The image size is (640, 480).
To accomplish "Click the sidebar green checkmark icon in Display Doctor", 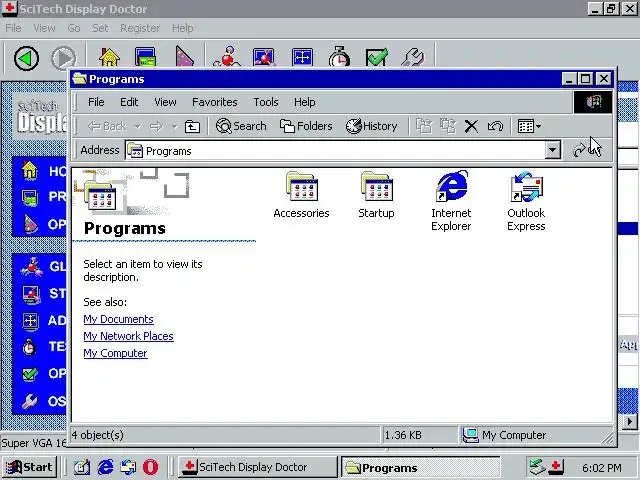I will 30,374.
